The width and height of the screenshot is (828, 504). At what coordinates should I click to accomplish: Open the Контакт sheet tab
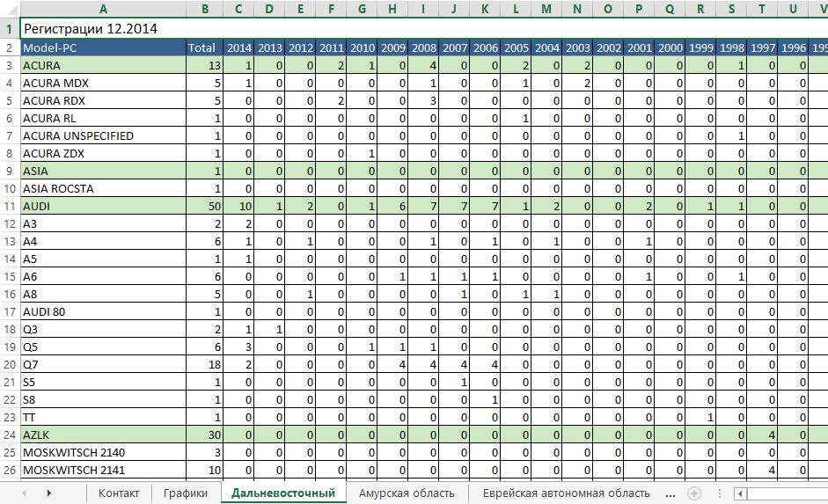point(119,493)
